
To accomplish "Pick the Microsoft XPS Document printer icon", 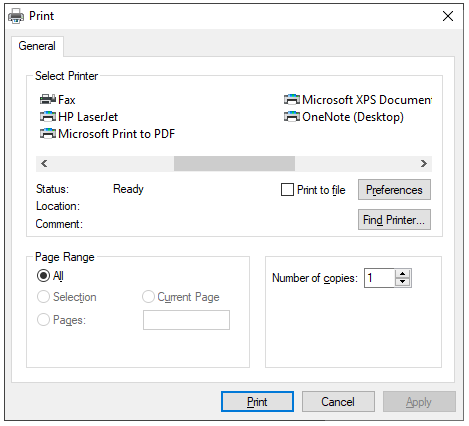I will (x=292, y=99).
